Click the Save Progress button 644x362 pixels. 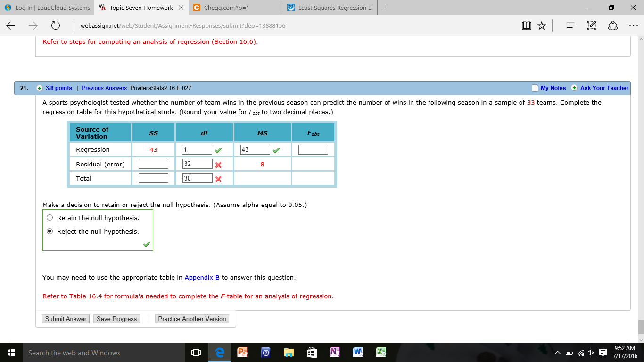point(117,319)
